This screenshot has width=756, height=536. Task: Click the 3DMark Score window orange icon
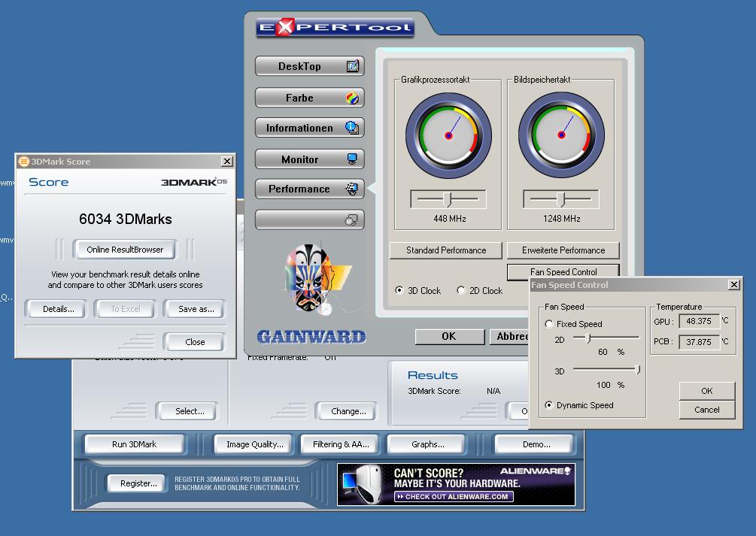(23, 161)
